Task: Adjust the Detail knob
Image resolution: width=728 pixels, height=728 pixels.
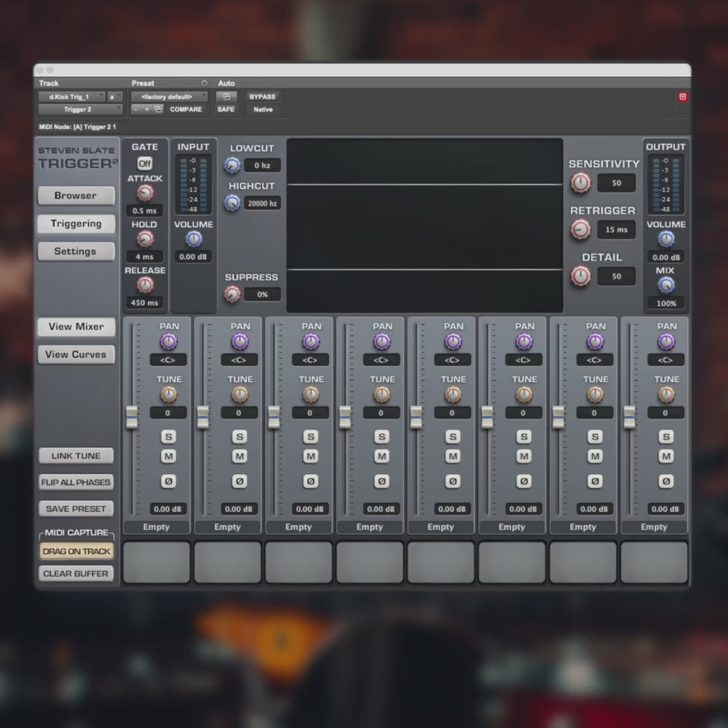Action: coord(581,276)
